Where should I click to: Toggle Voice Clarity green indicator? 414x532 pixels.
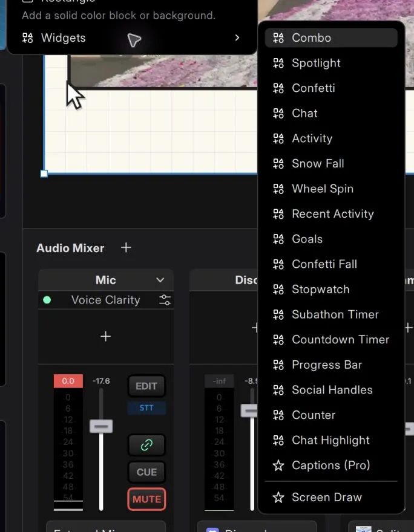click(x=47, y=300)
